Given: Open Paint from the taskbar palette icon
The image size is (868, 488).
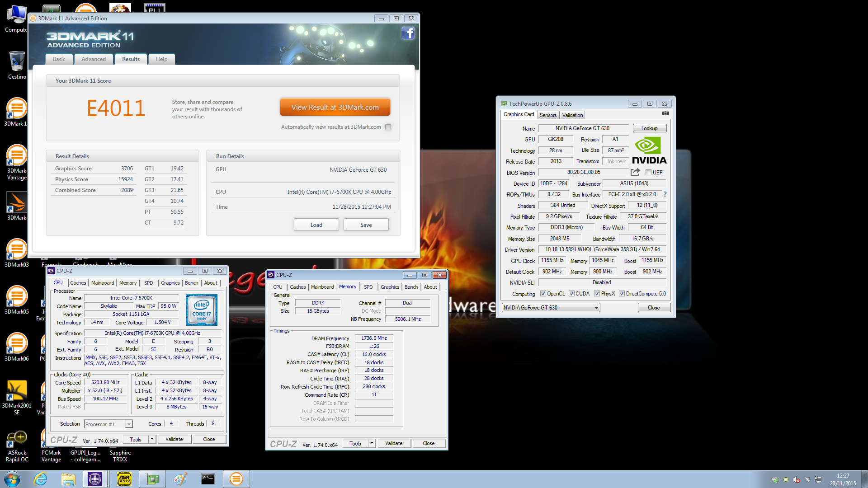Looking at the screenshot, I should [180, 479].
